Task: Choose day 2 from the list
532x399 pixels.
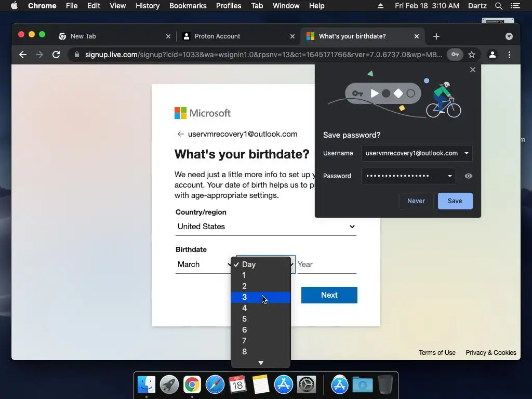Action: [x=261, y=286]
